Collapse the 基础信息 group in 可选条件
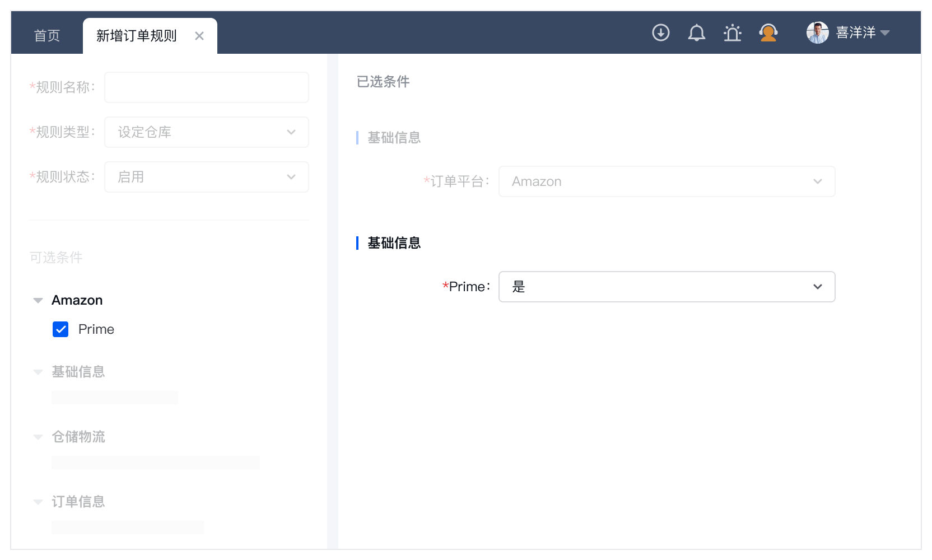Image resolution: width=932 pixels, height=560 pixels. (x=38, y=372)
